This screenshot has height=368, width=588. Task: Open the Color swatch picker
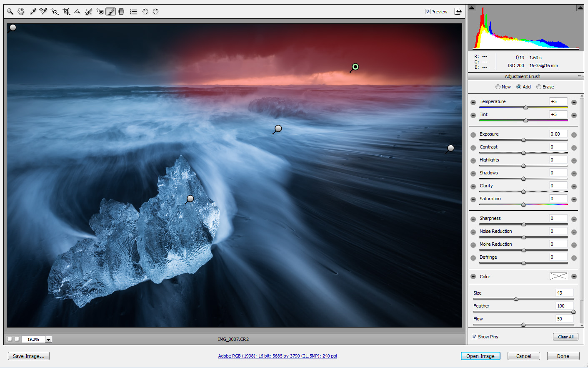pos(558,276)
